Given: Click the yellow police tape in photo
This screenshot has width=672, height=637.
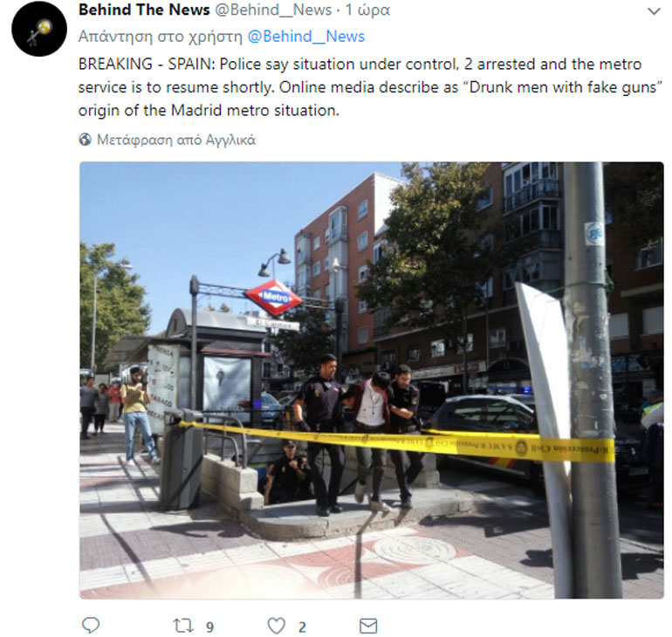Looking at the screenshot, I should point(396,442).
